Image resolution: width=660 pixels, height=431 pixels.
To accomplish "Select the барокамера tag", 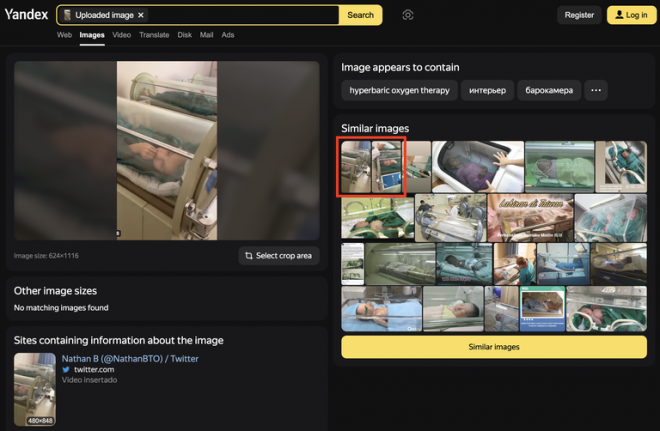I will pyautogui.click(x=549, y=90).
